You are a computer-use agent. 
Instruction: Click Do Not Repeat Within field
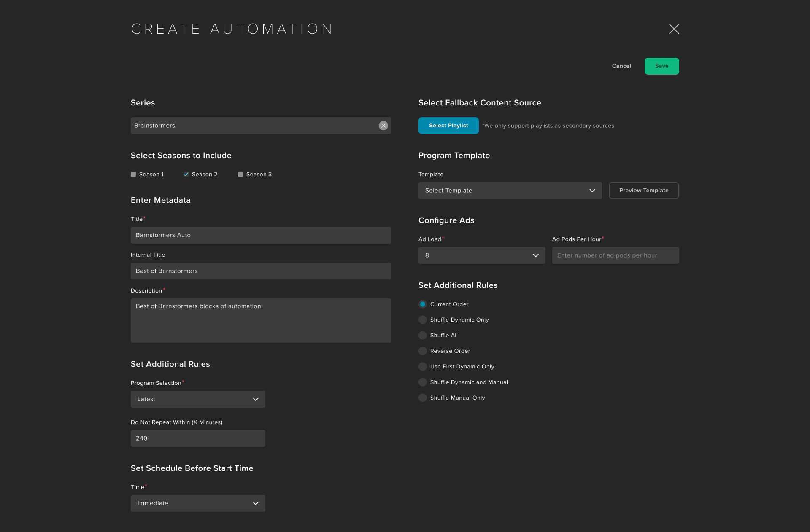[198, 438]
